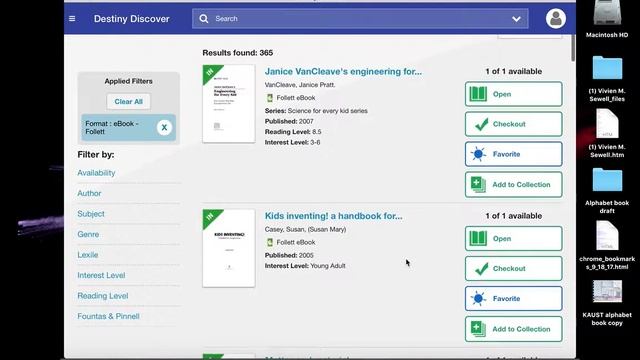Clear all applied filters

tap(129, 101)
